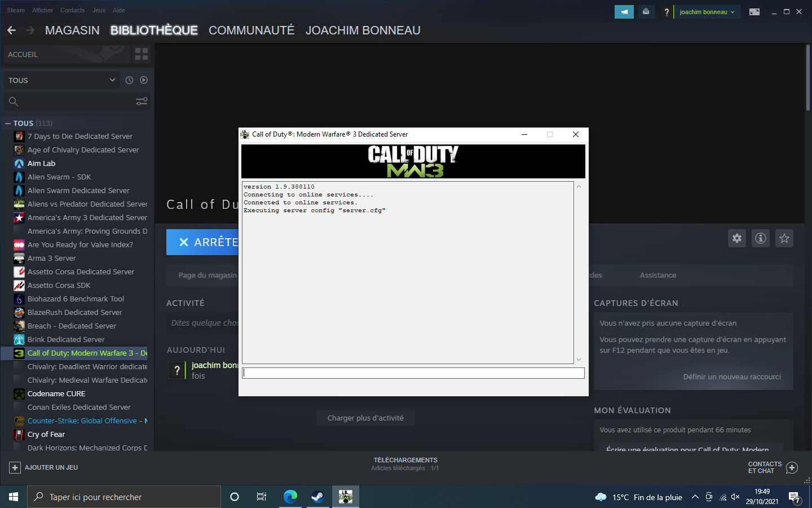This screenshot has height=508, width=812.
Task: Select Aim Lab in library list
Action: coord(42,164)
